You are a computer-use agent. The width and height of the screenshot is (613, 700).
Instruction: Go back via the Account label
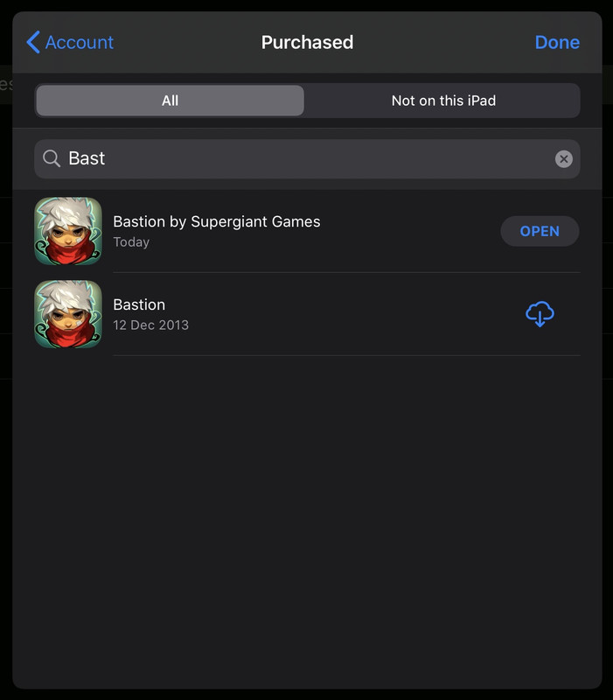click(x=80, y=42)
